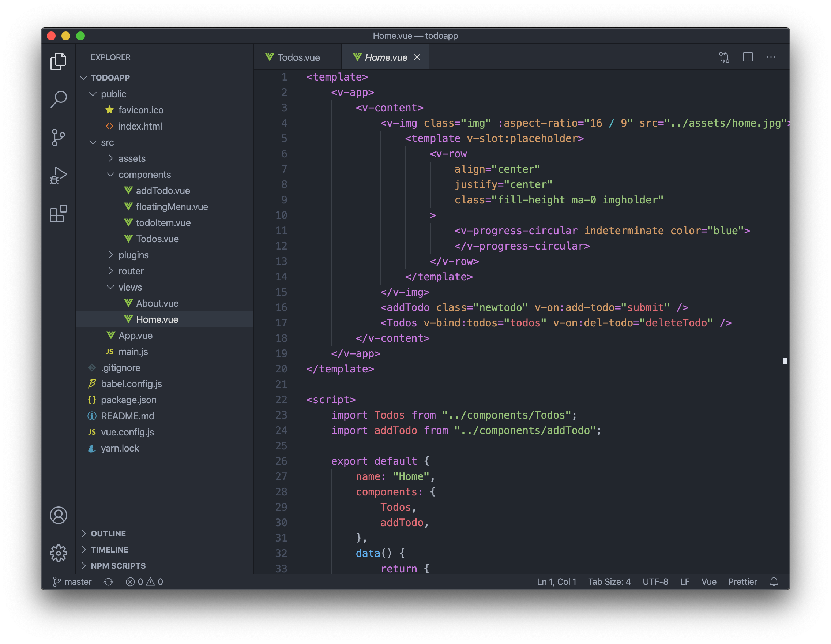Open README.md file
Screen dimensions: 831x644
coord(164,416)
